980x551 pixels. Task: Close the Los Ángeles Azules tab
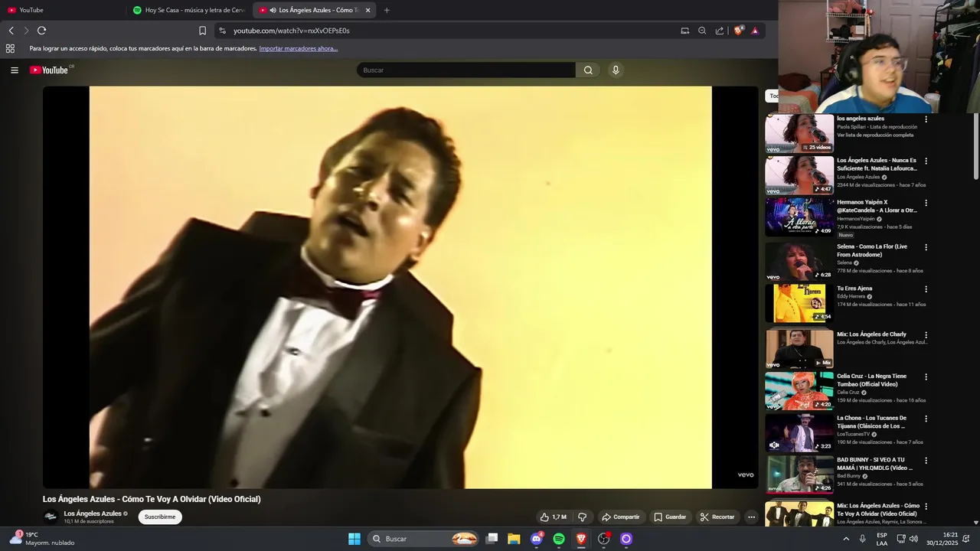tap(368, 10)
